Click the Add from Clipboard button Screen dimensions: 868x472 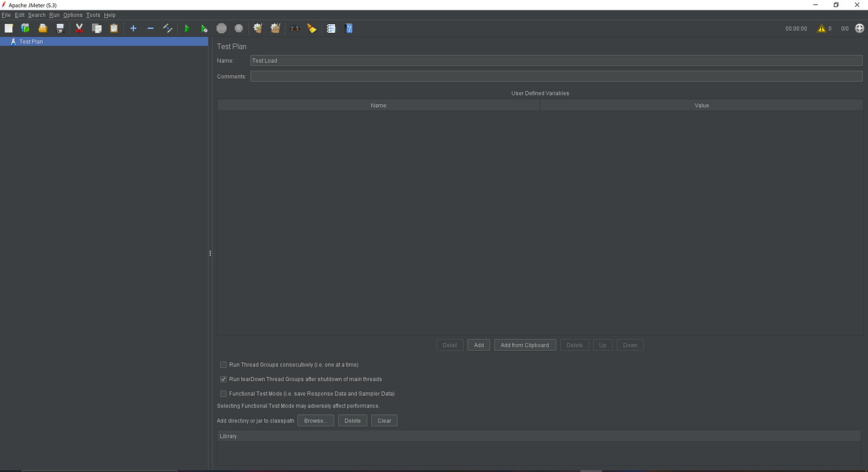click(x=525, y=345)
